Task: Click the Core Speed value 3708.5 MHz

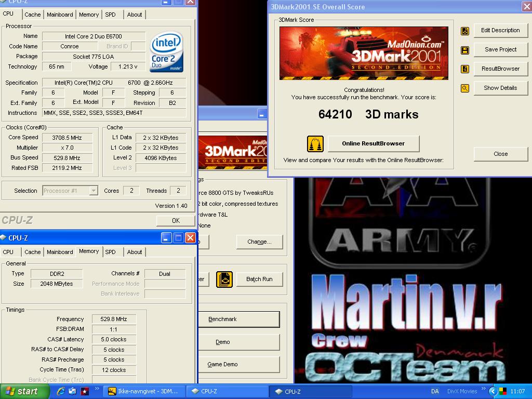Action: click(x=67, y=138)
